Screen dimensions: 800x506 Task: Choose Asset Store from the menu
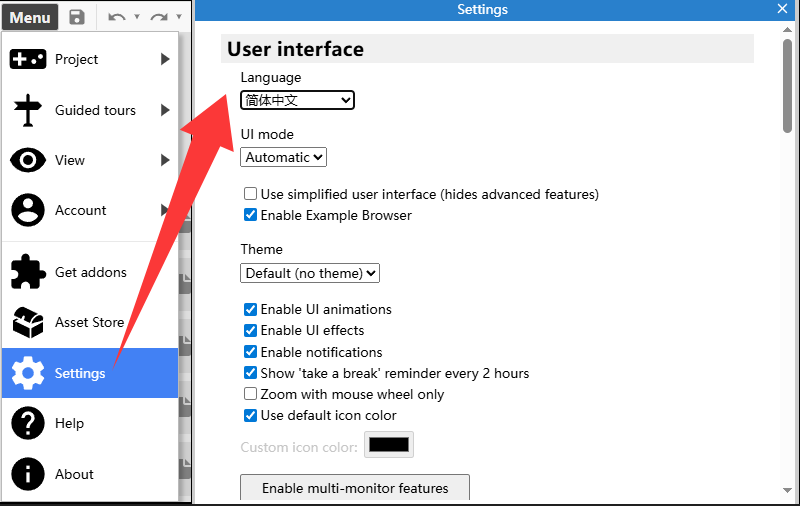pyautogui.click(x=90, y=322)
